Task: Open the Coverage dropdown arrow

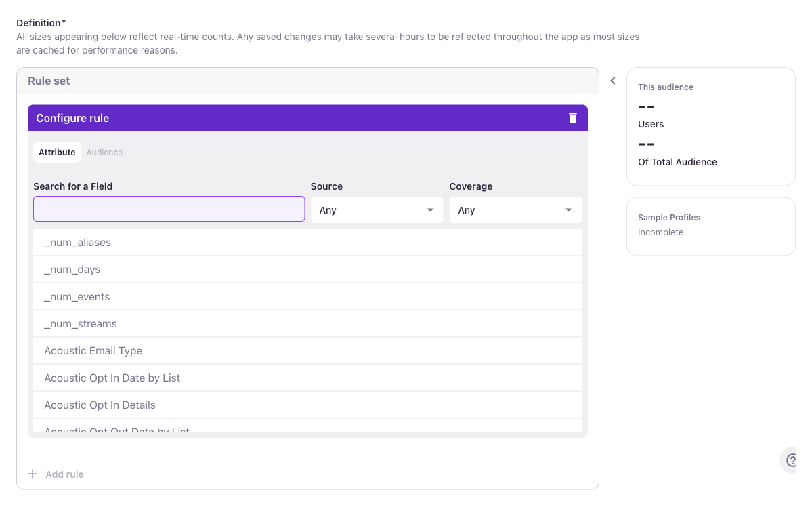Action: pyautogui.click(x=569, y=210)
